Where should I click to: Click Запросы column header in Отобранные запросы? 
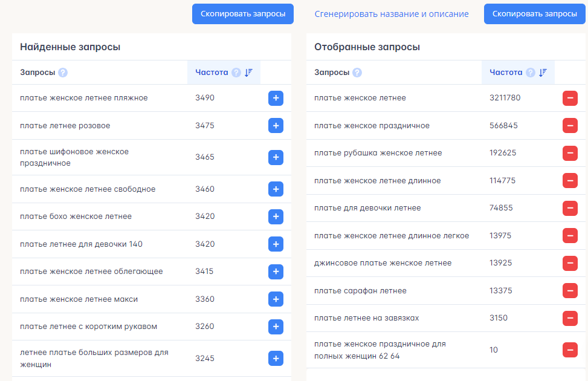click(332, 73)
